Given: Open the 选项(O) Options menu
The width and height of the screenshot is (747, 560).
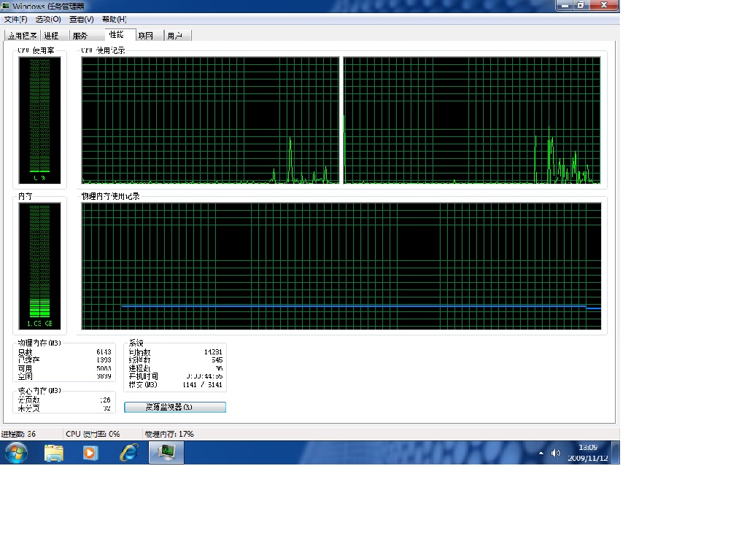Looking at the screenshot, I should coord(48,19).
